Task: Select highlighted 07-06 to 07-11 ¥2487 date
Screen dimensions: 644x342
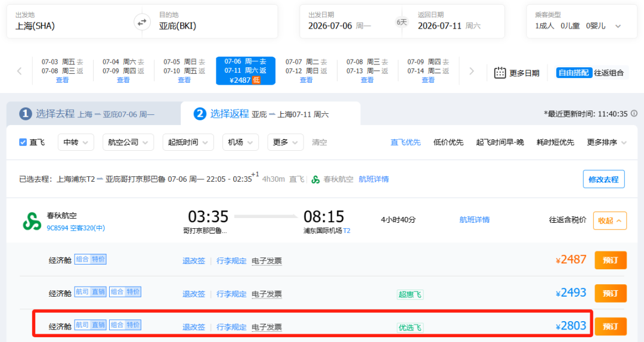Action: pyautogui.click(x=246, y=71)
